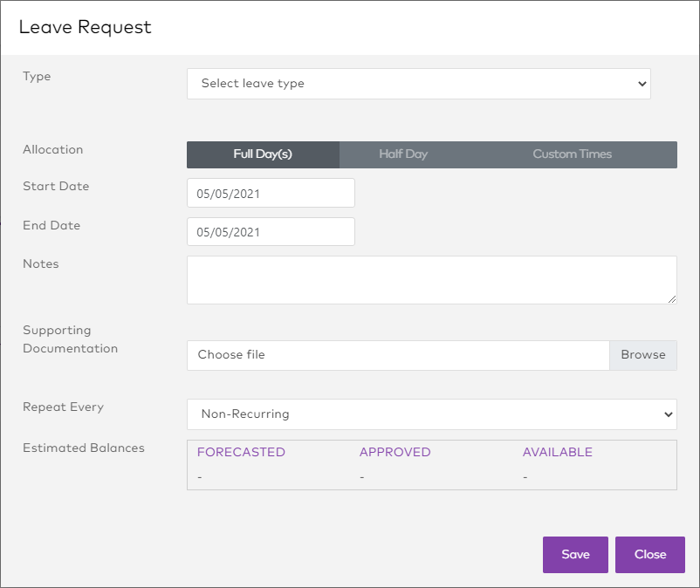Choose the Custom Times allocation
This screenshot has height=588, width=700.
click(573, 154)
